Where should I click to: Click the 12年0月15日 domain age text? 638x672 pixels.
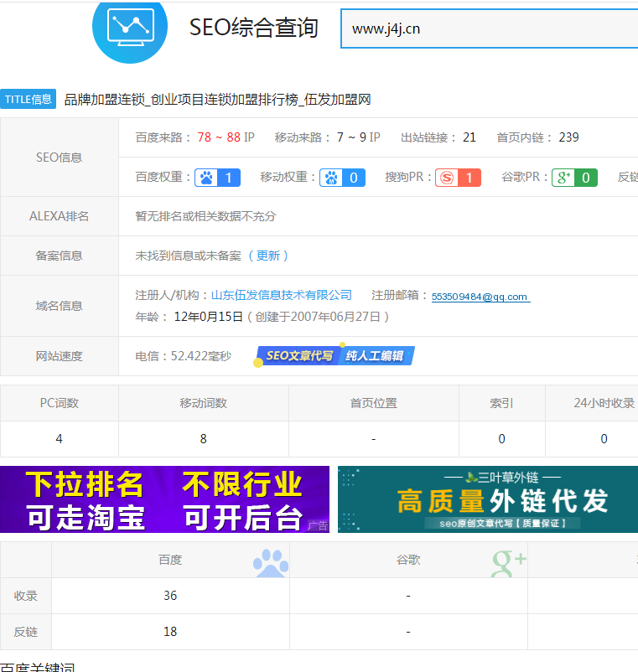point(209,317)
